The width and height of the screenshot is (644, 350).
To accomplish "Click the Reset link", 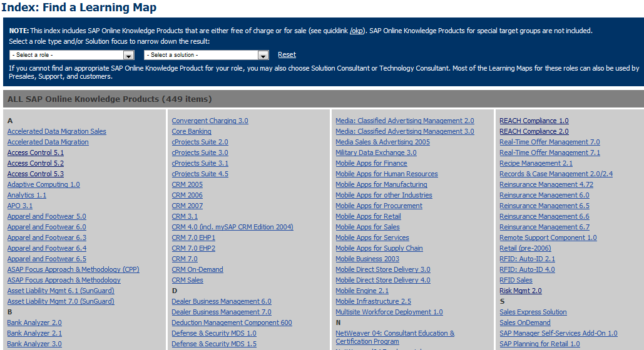I will (x=287, y=55).
